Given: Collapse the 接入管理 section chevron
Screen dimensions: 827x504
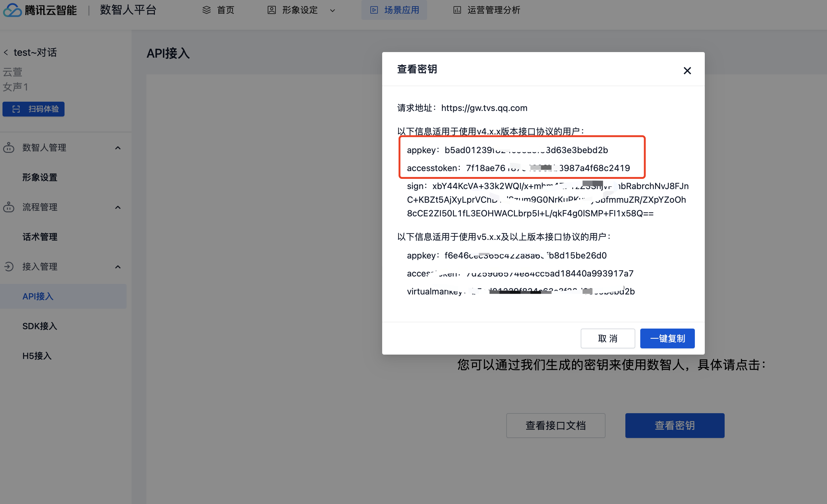Looking at the screenshot, I should tap(118, 267).
